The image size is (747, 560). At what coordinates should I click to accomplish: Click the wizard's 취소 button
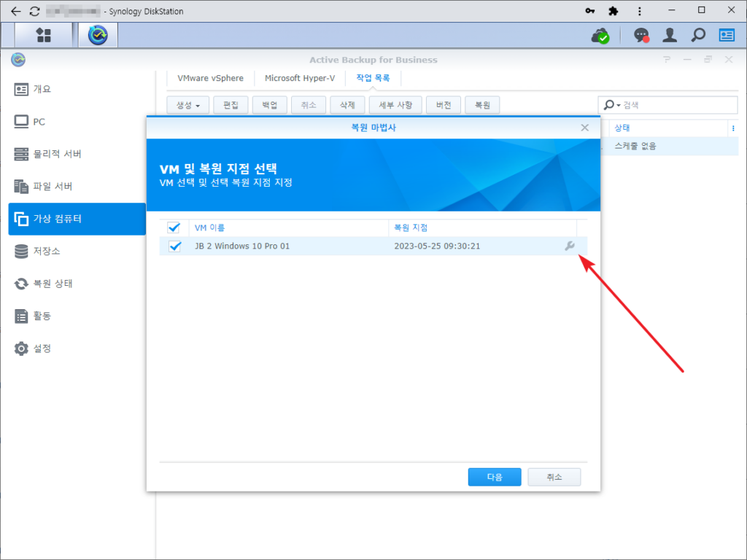(x=554, y=477)
